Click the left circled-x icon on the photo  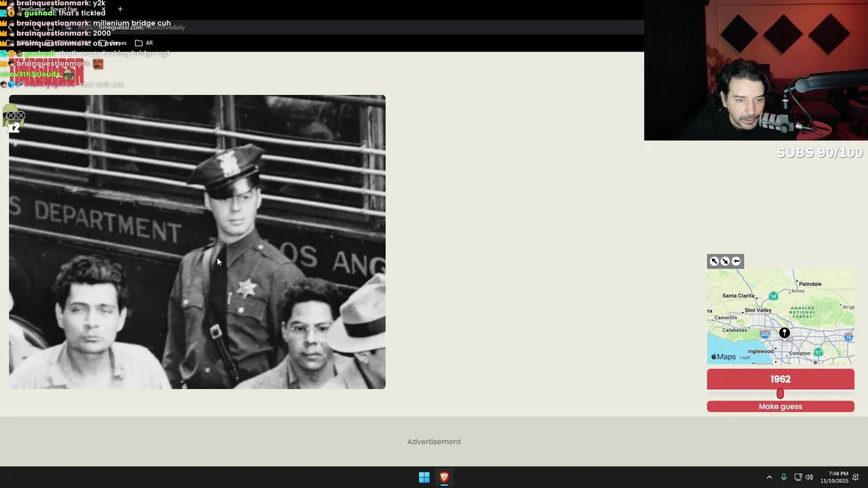pos(11,116)
